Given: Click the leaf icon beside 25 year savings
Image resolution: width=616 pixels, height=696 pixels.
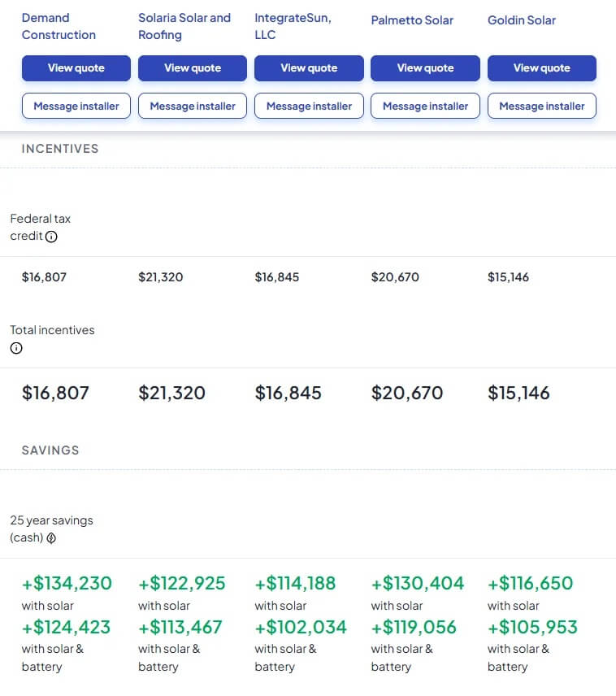Looking at the screenshot, I should pos(51,538).
